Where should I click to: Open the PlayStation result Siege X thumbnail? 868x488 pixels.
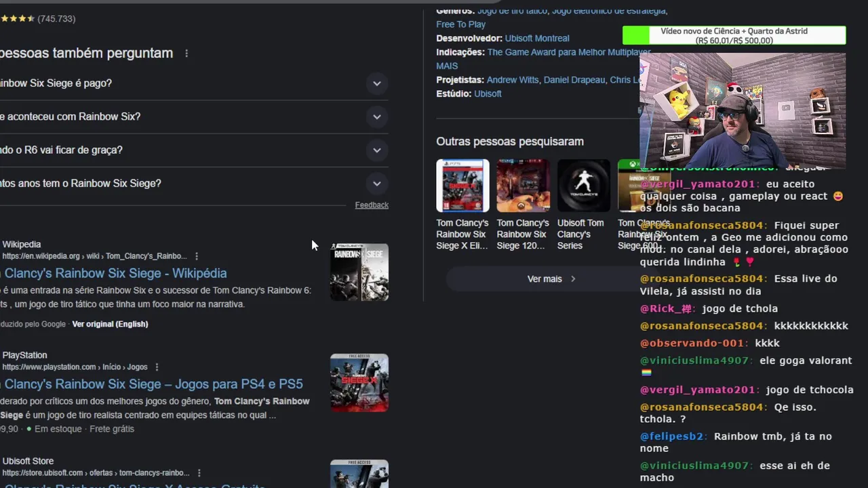tap(359, 382)
